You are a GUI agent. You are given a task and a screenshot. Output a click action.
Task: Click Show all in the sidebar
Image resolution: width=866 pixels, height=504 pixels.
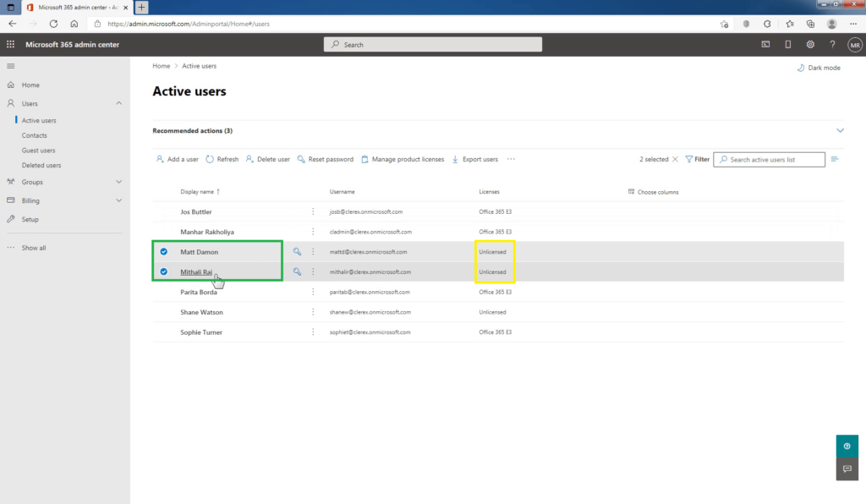34,248
